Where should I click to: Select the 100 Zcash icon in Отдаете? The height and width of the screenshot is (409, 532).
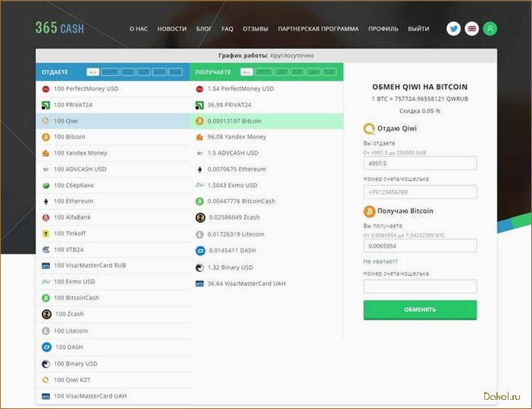tap(46, 314)
